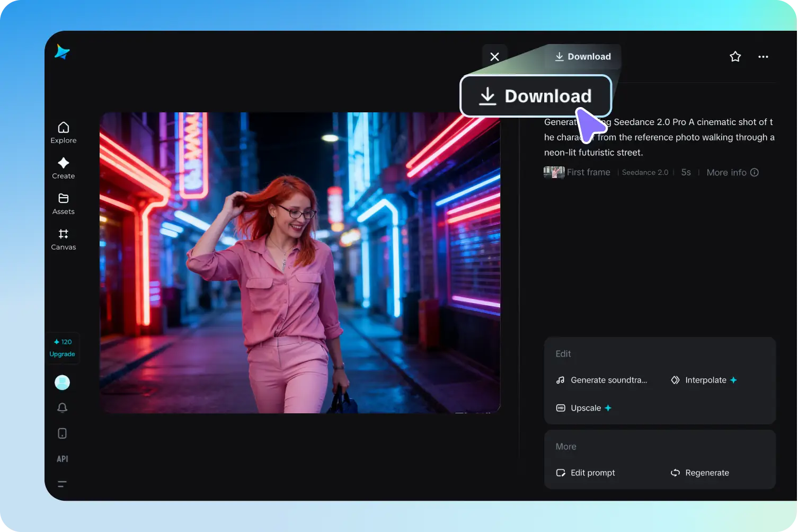Select the Create tool
Viewport: 798px width, 532px height.
click(x=63, y=168)
